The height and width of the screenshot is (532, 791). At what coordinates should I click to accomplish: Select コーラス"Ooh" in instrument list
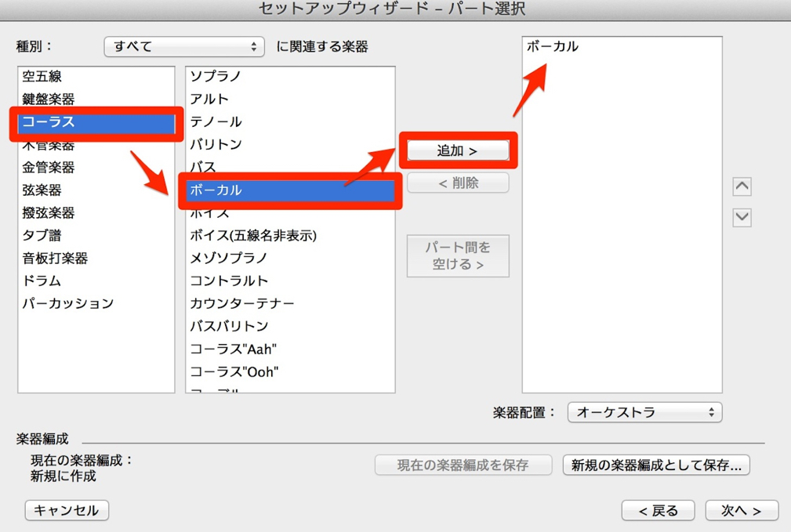click(x=290, y=372)
